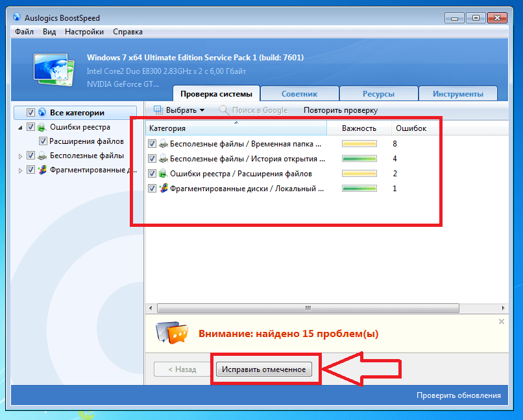Open the Настройки menu

(84, 32)
